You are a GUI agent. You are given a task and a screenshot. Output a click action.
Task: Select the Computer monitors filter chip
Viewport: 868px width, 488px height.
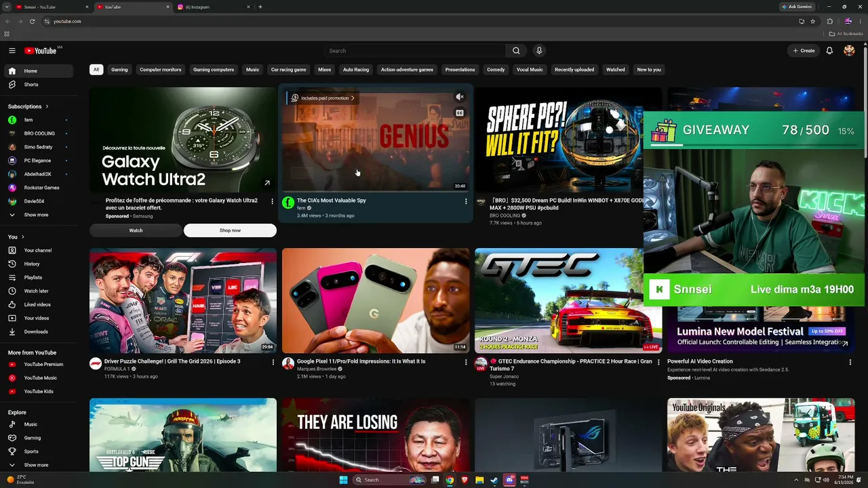161,70
